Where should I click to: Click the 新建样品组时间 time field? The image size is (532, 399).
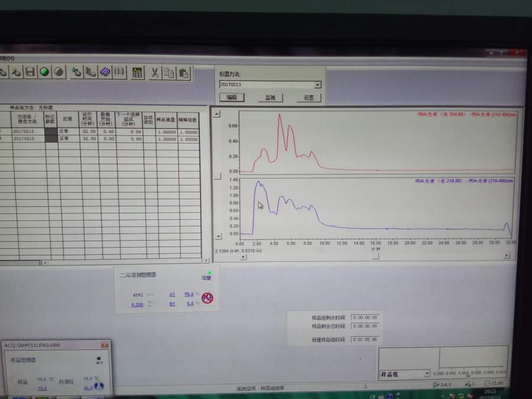pyautogui.click(x=365, y=339)
